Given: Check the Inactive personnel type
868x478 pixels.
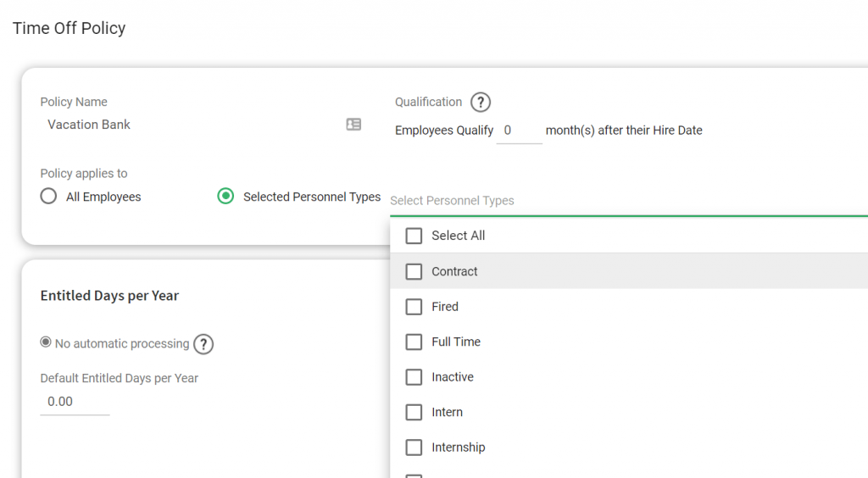Looking at the screenshot, I should (414, 377).
